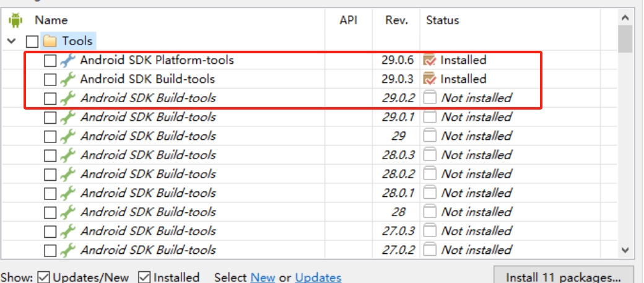The width and height of the screenshot is (644, 283).
Task: Check Build-tools 28.0.2 checkbox
Action: tap(50, 175)
